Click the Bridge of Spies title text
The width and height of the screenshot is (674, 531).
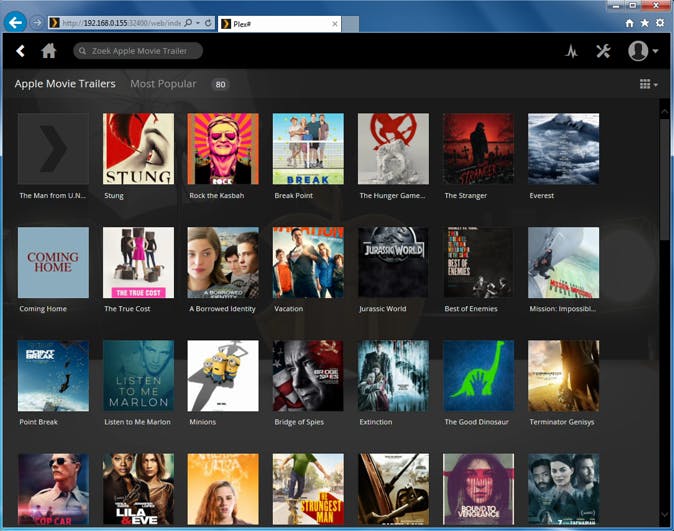tap(299, 422)
